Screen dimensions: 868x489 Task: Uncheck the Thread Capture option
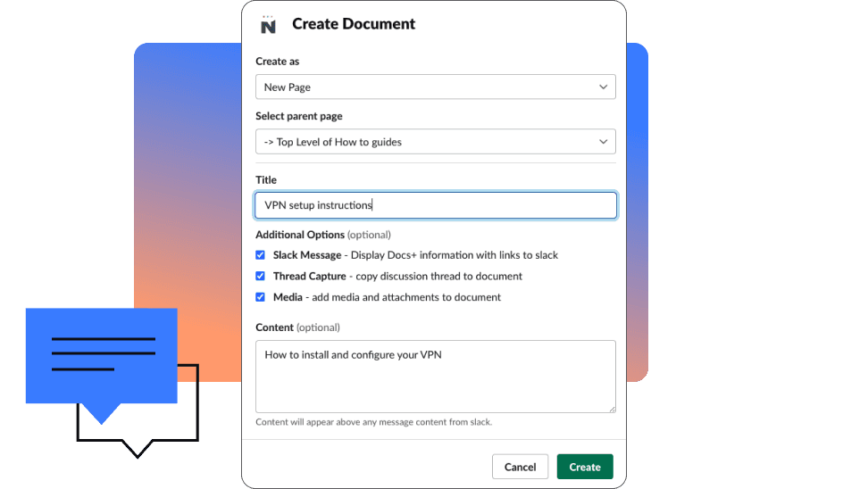tap(261, 277)
